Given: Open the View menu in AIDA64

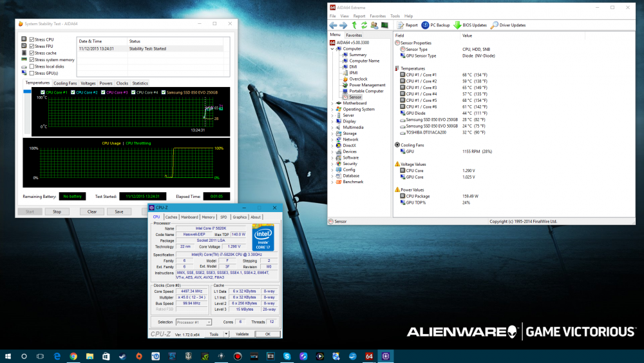Looking at the screenshot, I should click(345, 16).
